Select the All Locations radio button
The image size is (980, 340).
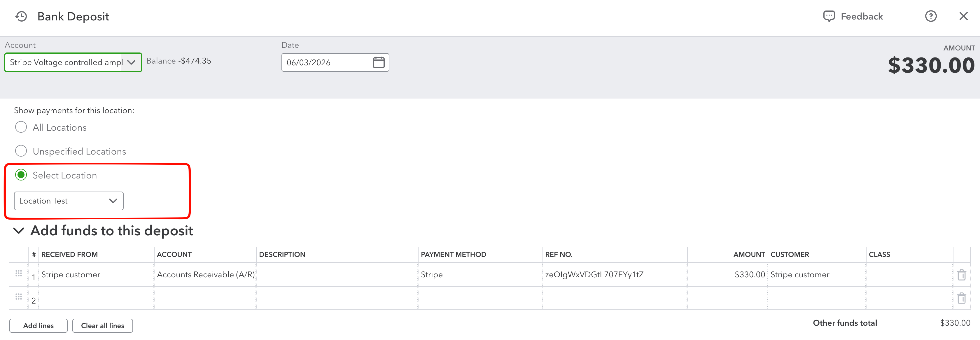(x=21, y=127)
